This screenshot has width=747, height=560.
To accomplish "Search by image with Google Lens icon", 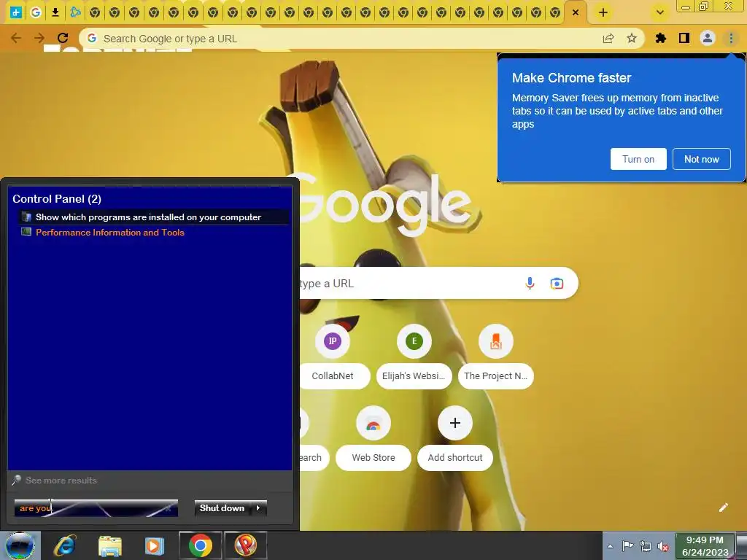I will [557, 284].
